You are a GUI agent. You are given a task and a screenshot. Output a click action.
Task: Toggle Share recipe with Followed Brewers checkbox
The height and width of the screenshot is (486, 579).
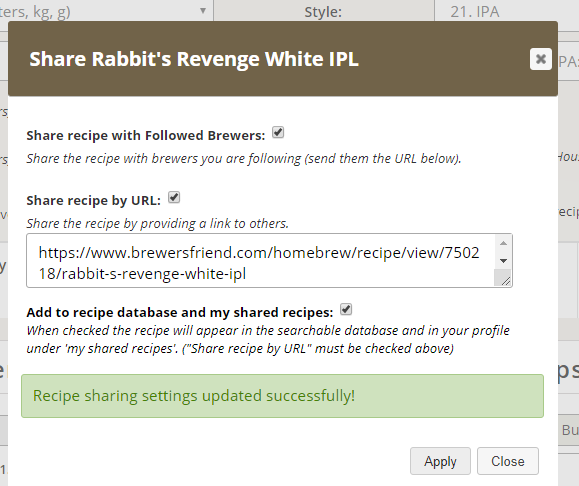pyautogui.click(x=278, y=132)
